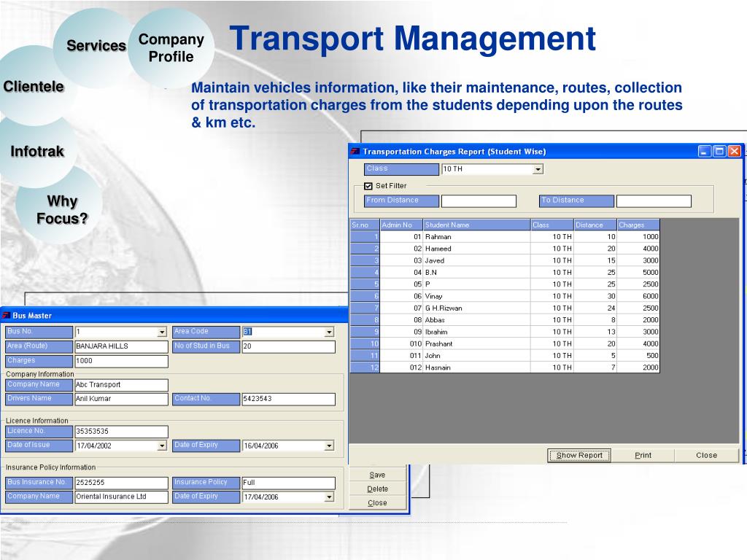This screenshot has width=747, height=560.
Task: Click the Area (Route) field BANJARA HILLS
Action: [x=122, y=346]
